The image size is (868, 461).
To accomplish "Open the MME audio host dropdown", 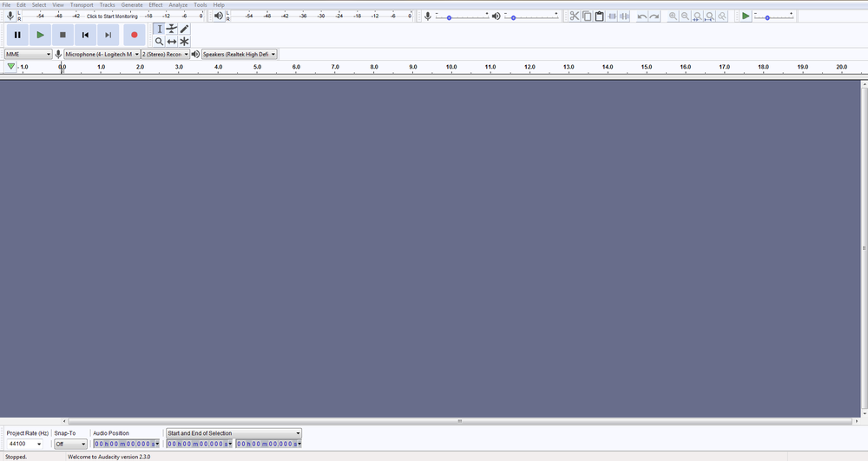I will pyautogui.click(x=29, y=54).
